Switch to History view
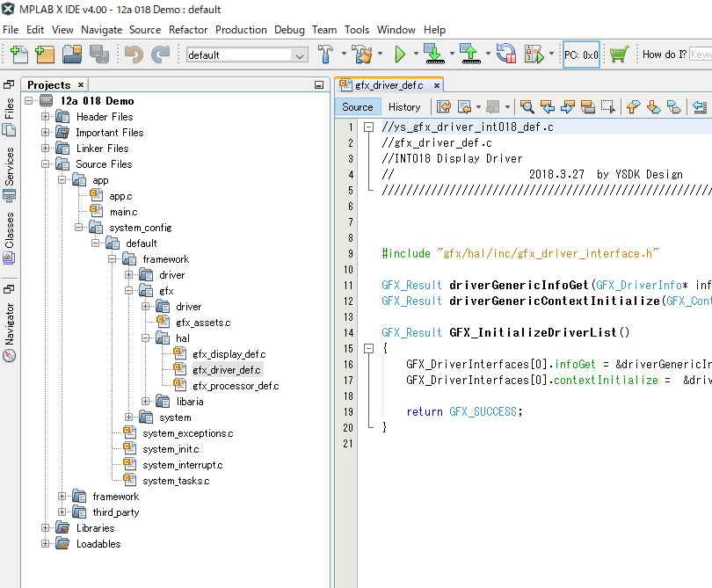Screen dimensions: 712x588 pos(404,107)
